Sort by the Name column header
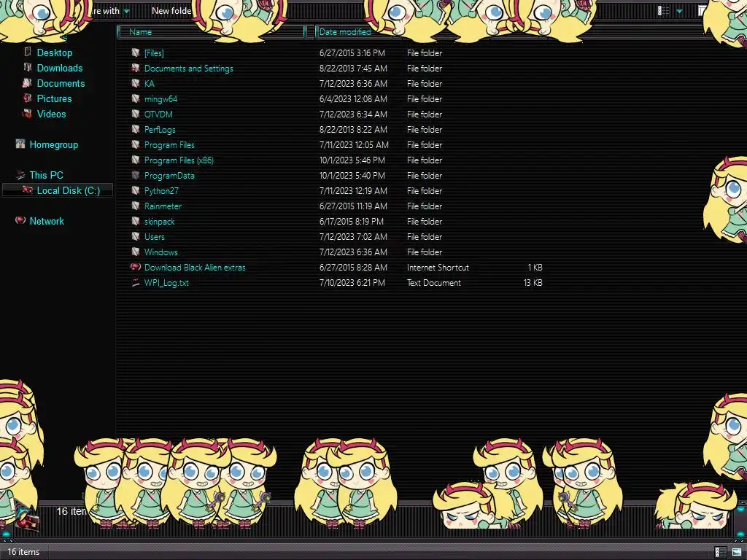 pyautogui.click(x=211, y=32)
